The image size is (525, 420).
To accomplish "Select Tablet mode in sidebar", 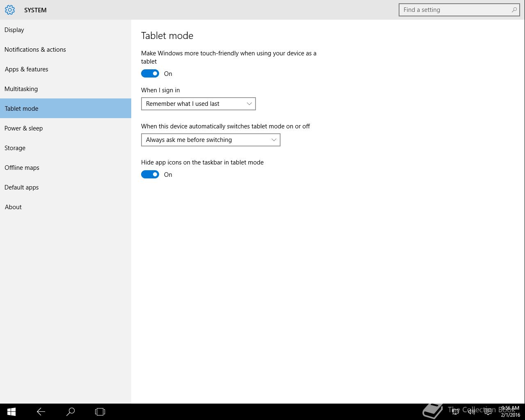I will [66, 108].
